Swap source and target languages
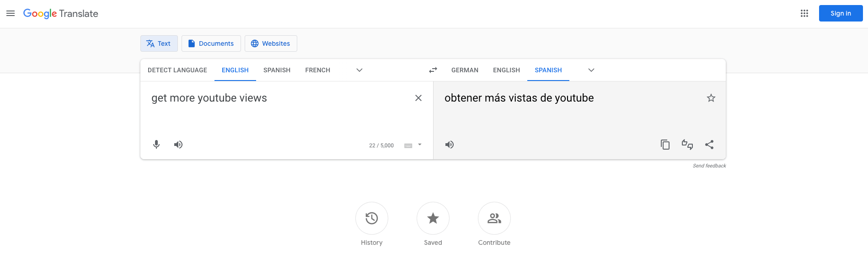Screen dimensions: 868x264 tap(433, 70)
